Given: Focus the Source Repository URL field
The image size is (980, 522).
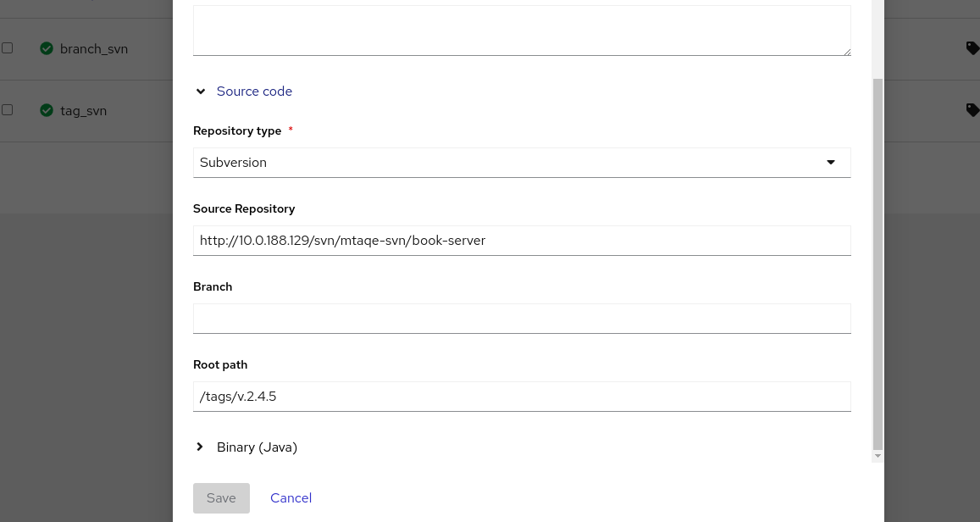Looking at the screenshot, I should [521, 241].
